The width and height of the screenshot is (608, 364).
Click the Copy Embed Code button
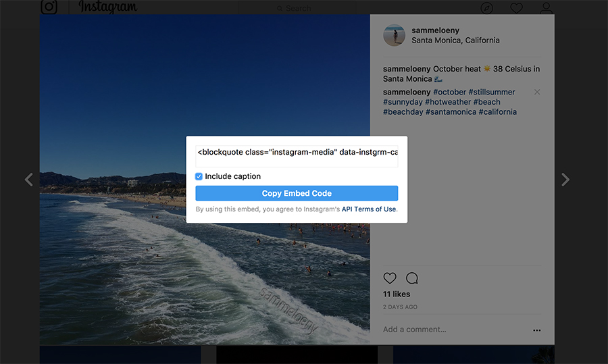tap(297, 193)
